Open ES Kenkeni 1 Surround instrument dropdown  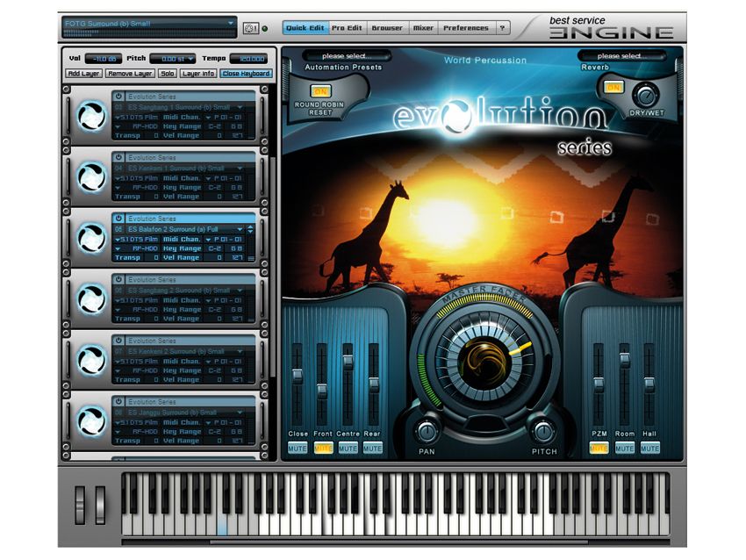click(x=240, y=168)
